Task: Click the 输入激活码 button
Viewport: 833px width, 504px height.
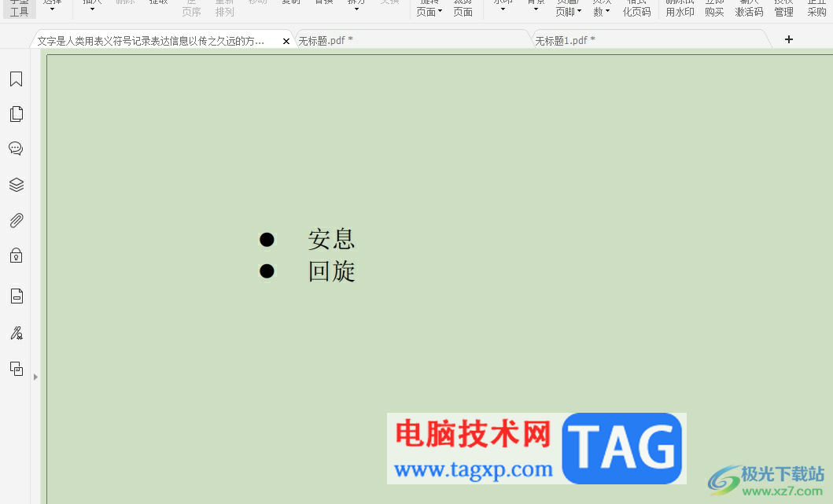Action: point(749,8)
